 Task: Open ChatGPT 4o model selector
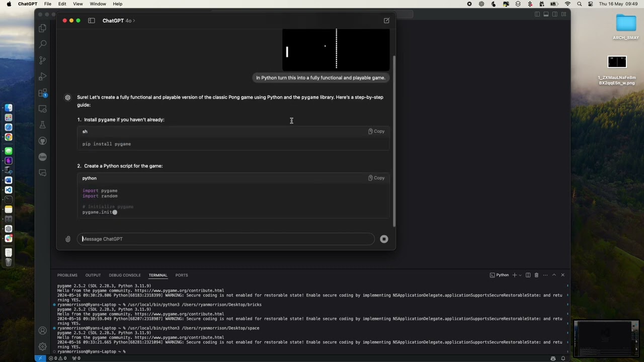(x=119, y=21)
